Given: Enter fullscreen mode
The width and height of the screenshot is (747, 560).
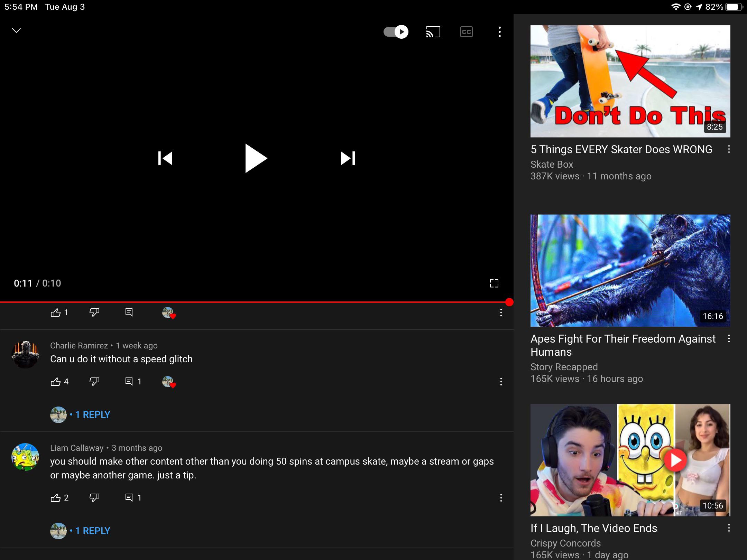Looking at the screenshot, I should [494, 283].
